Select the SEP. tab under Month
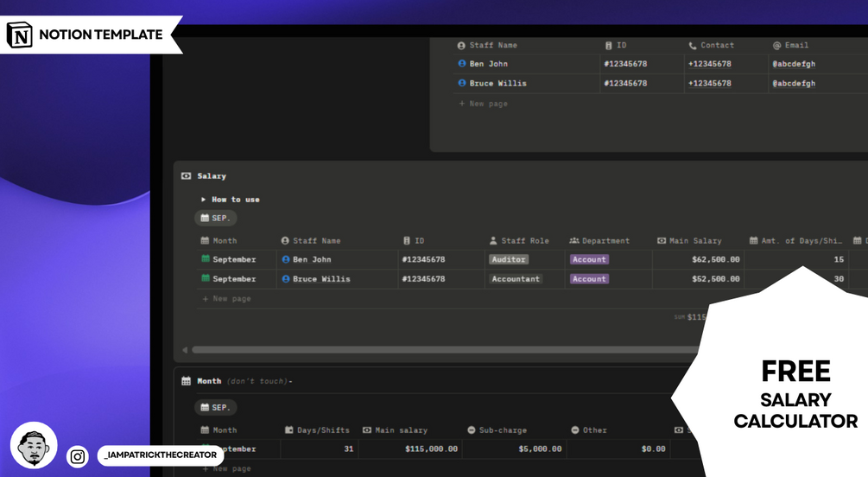868x477 pixels. (215, 408)
